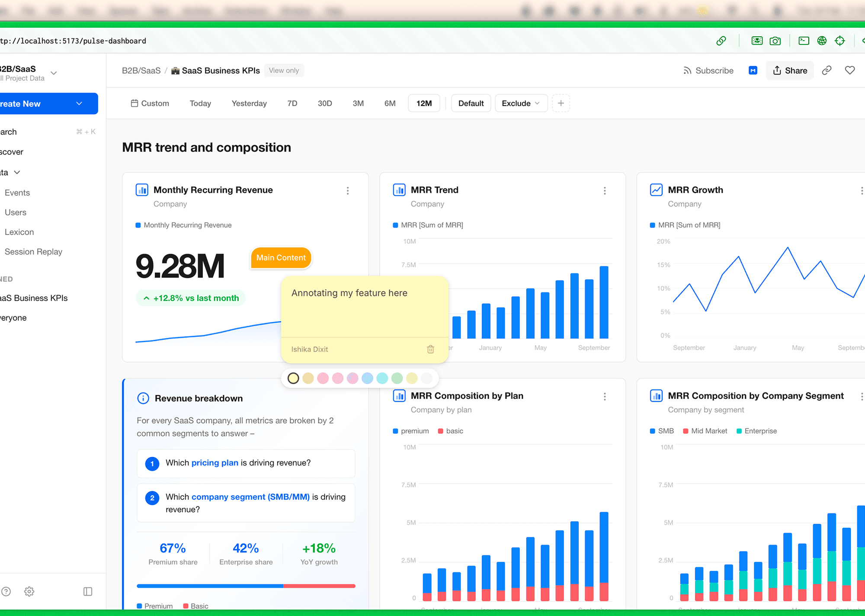
Task: Open MRR Trend card three-dot menu
Action: click(x=605, y=191)
